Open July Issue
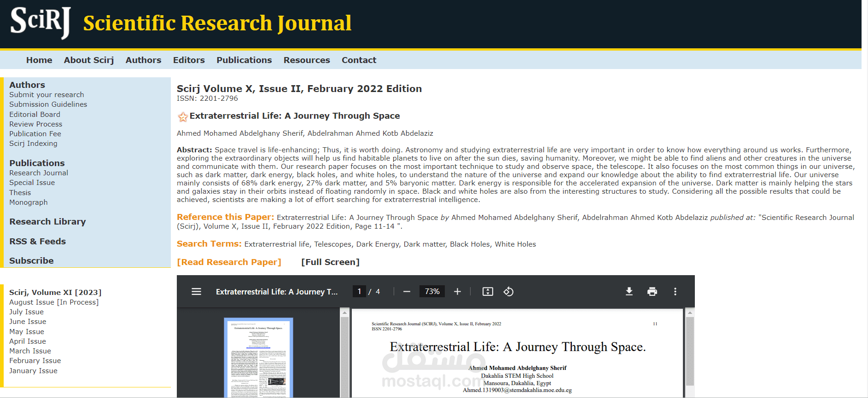The height and width of the screenshot is (398, 868). (26, 312)
